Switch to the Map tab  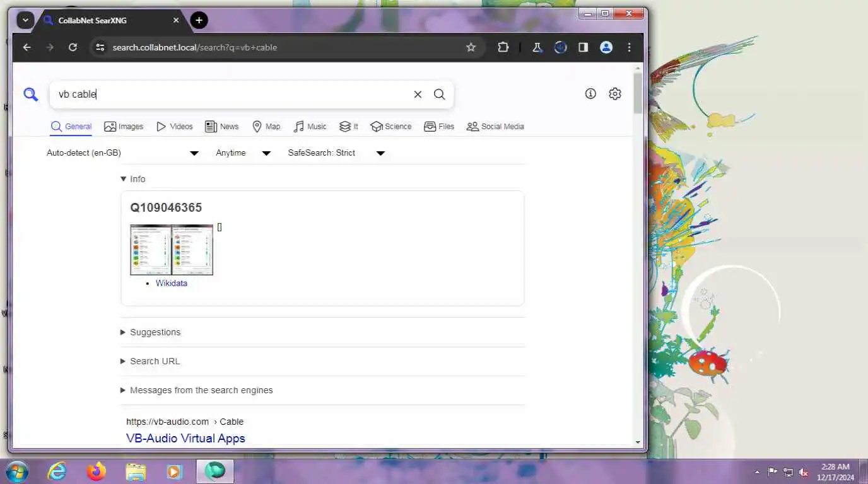tap(266, 127)
